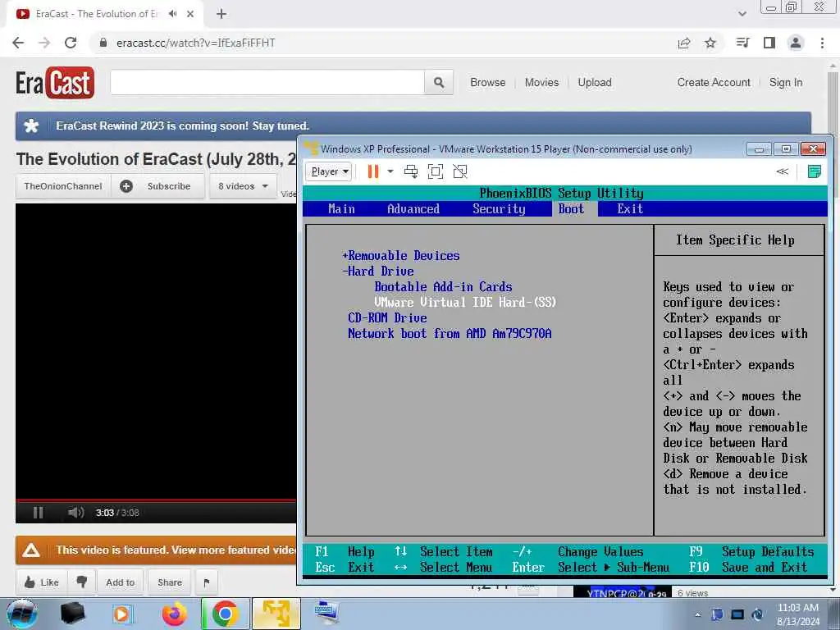
Task: Select VMware Virtual IDE Hard-(SS) entry
Action: [465, 302]
